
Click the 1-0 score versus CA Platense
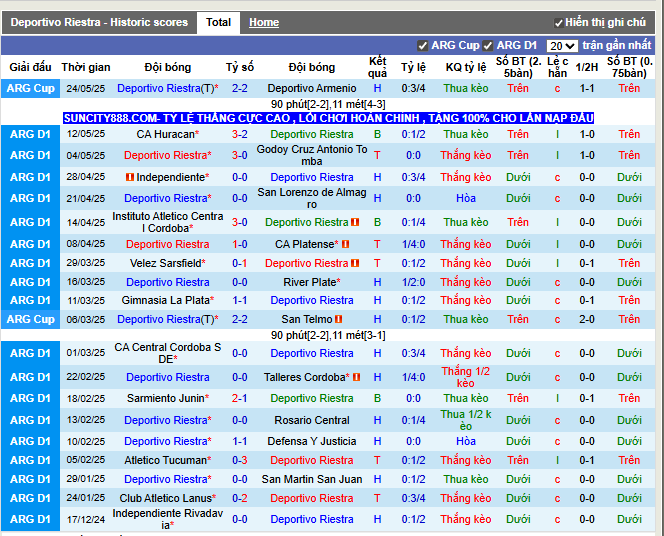pos(240,244)
